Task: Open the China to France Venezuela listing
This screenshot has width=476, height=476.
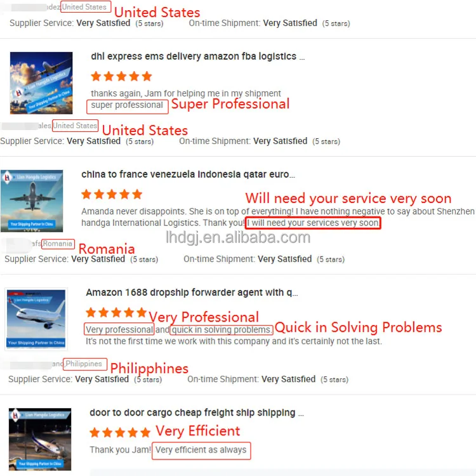Action: click(x=188, y=174)
